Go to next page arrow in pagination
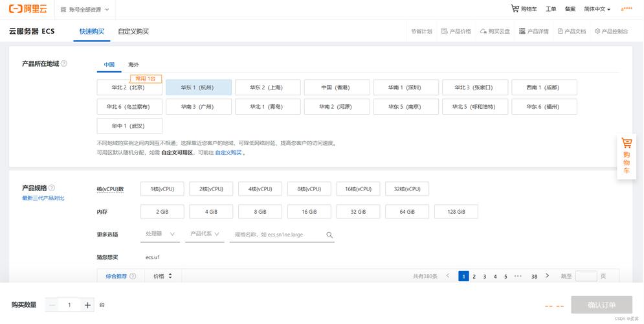 (x=547, y=276)
